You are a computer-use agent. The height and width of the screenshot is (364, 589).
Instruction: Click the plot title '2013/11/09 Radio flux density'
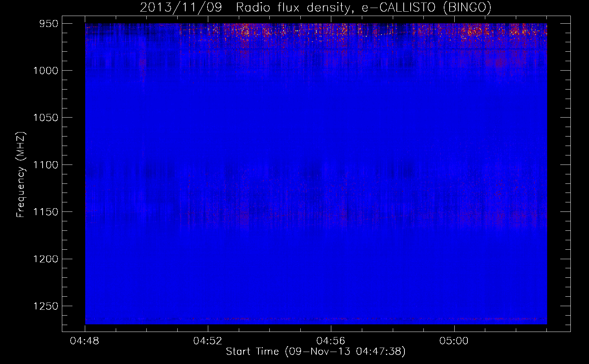click(x=246, y=7)
